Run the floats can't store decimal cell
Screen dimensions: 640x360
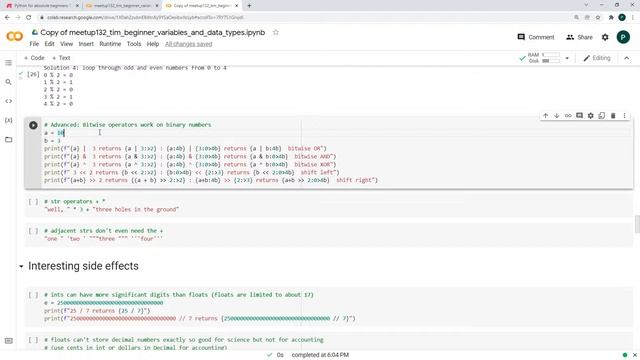pyautogui.click(x=33, y=340)
